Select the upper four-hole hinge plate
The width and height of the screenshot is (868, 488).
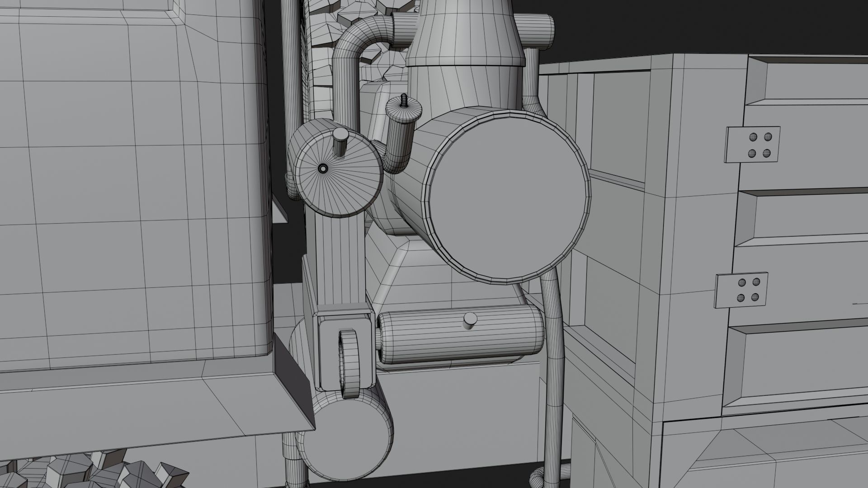(x=753, y=145)
